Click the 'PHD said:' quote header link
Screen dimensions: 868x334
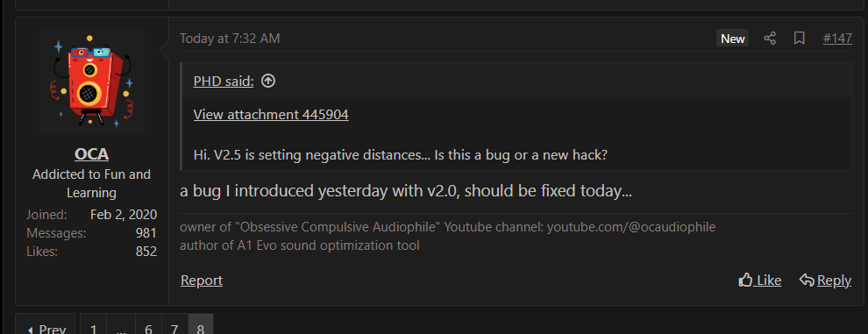[224, 82]
